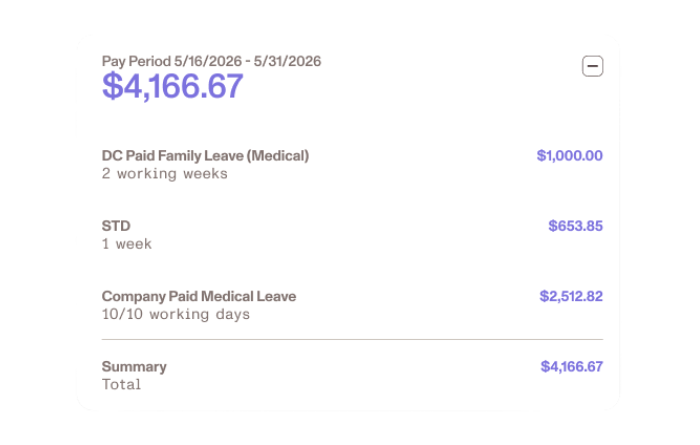Click the 1 week subtext

(x=127, y=244)
